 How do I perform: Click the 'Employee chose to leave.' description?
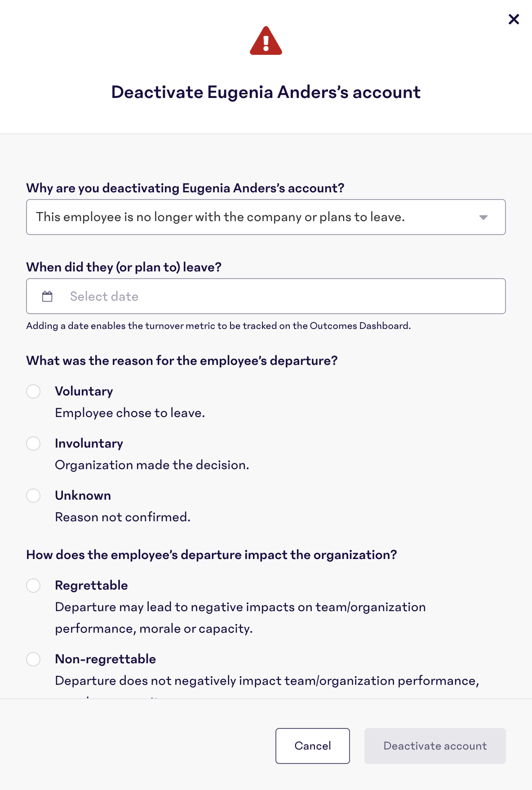tap(130, 413)
